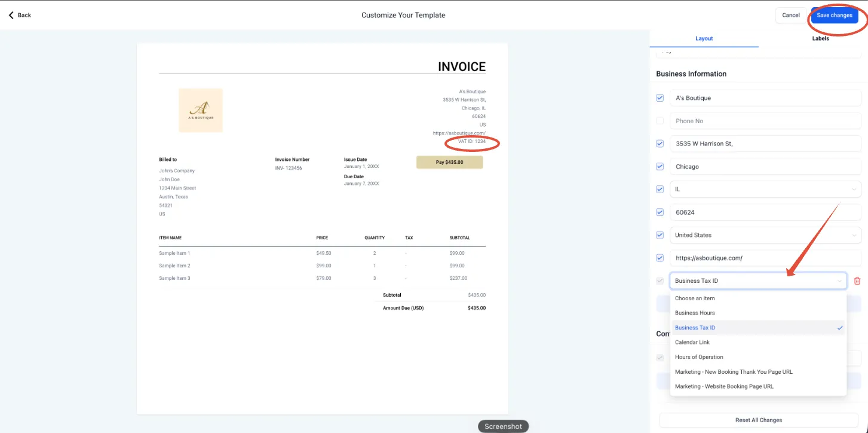Image resolution: width=868 pixels, height=433 pixels.
Task: Toggle the Chicago city checkbox
Action: (x=660, y=166)
